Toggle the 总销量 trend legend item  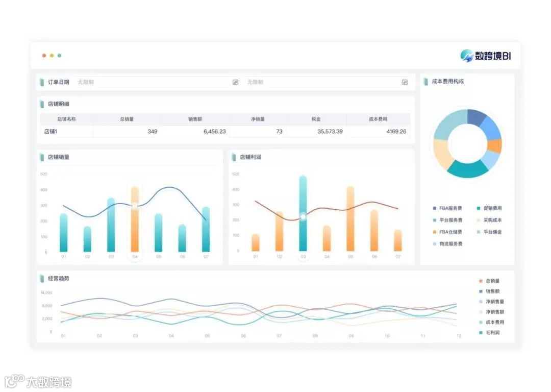tap(489, 281)
